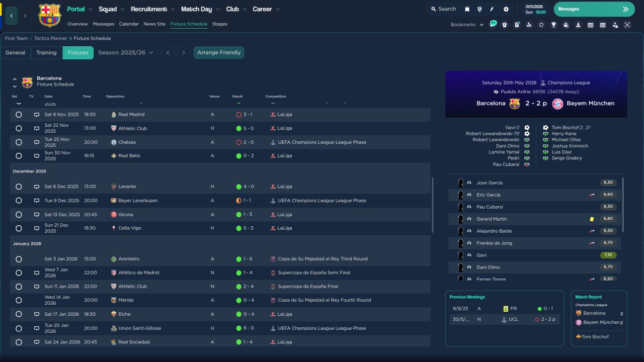
Task: Click the FC Barcelona club crest
Action: (49, 15)
